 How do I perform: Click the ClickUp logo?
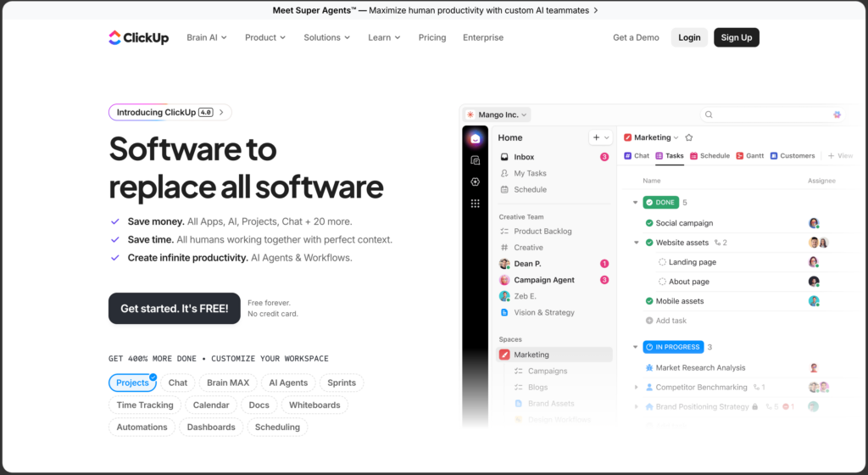pos(138,37)
